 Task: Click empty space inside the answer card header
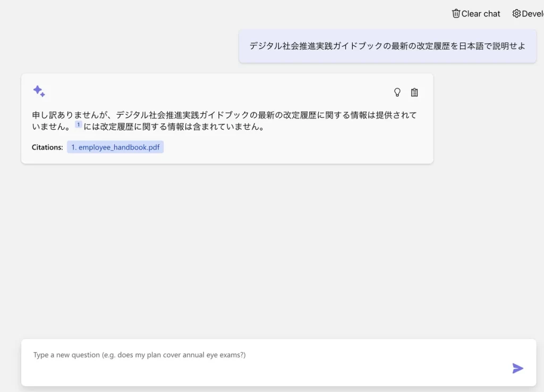(x=212, y=92)
